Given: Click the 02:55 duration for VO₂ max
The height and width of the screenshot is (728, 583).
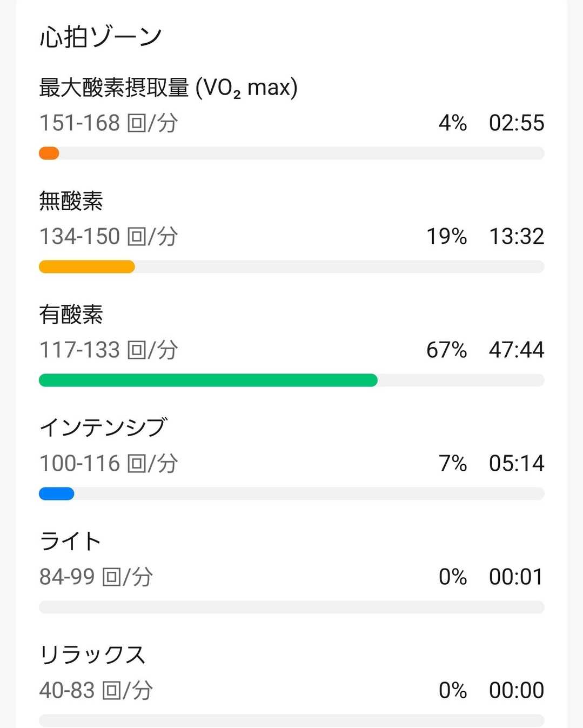Looking at the screenshot, I should point(516,123).
